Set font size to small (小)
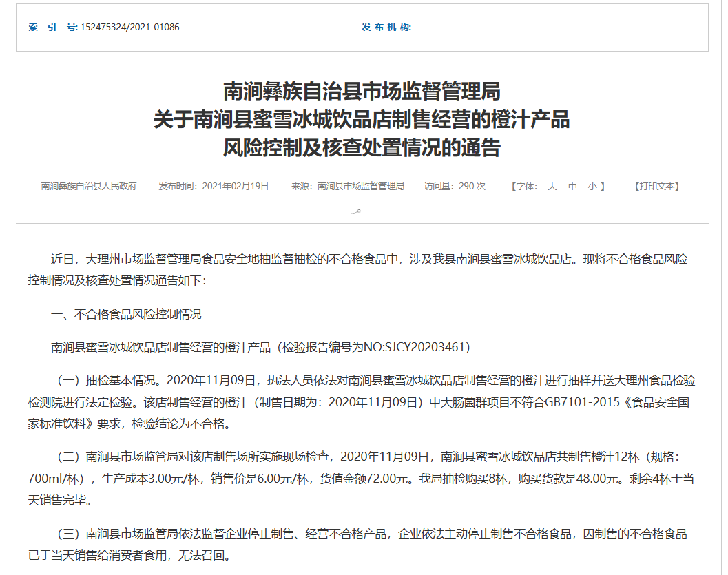The height and width of the screenshot is (575, 728). [592, 186]
